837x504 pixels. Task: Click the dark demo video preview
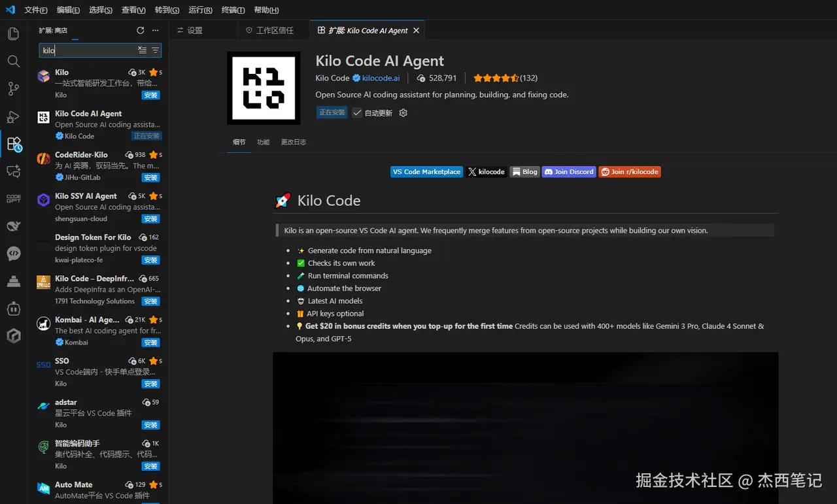coord(525,428)
